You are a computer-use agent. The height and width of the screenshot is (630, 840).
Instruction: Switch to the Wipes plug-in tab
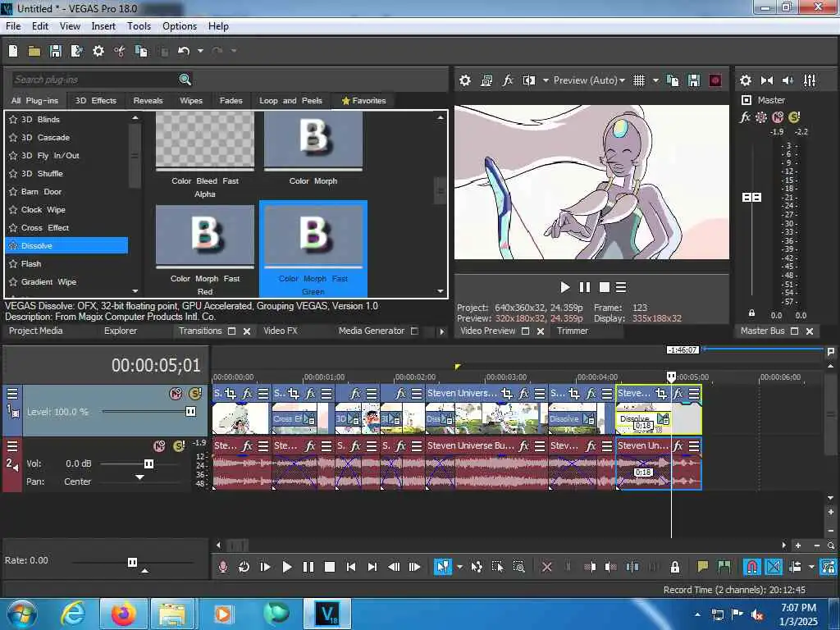coord(191,101)
